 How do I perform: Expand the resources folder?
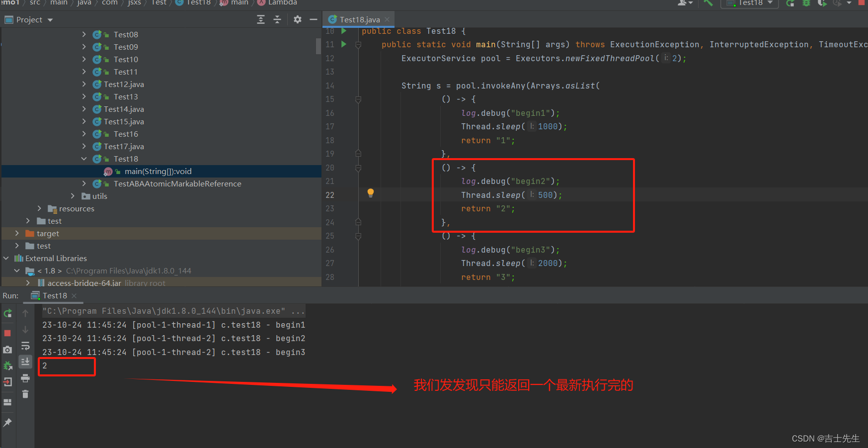(x=39, y=208)
